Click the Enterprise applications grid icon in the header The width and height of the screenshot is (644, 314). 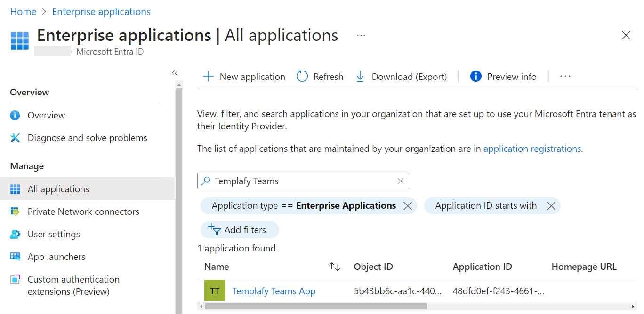pyautogui.click(x=19, y=41)
